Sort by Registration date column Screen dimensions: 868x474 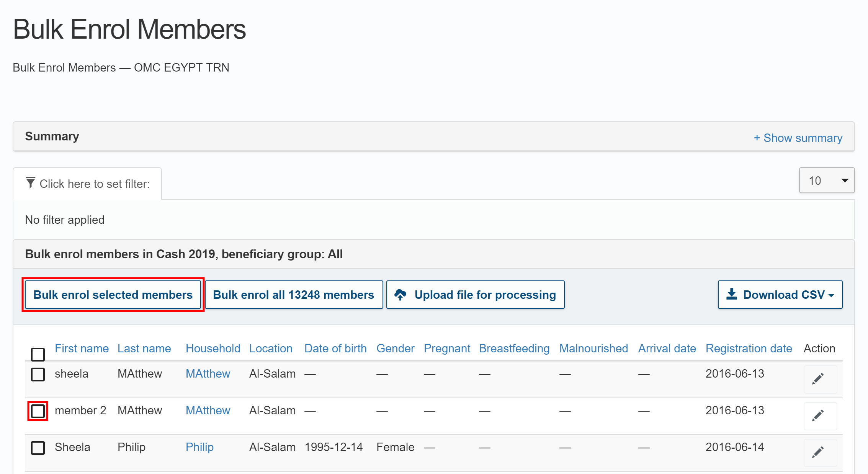coord(749,349)
